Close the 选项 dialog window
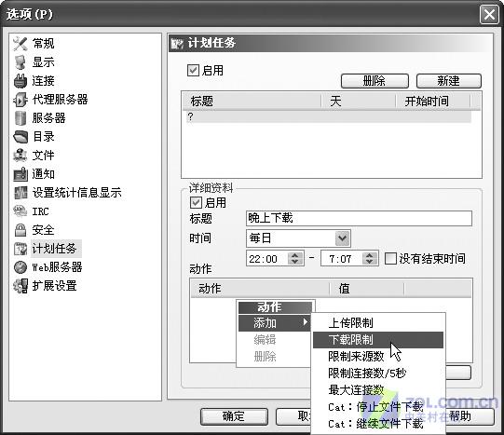The image size is (504, 435). [x=489, y=15]
